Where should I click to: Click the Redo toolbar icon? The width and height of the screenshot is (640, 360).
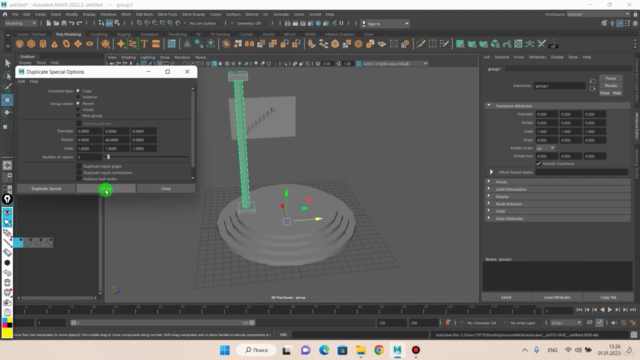point(80,23)
